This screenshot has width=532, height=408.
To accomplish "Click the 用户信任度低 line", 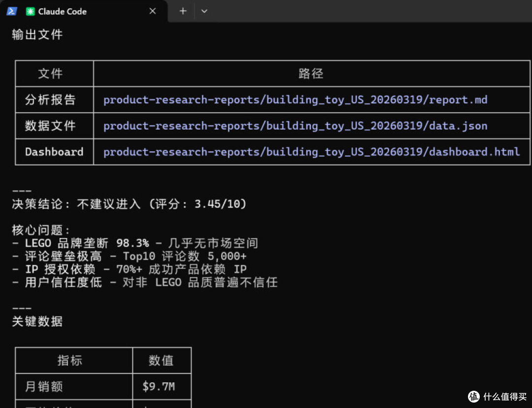I will point(145,282).
